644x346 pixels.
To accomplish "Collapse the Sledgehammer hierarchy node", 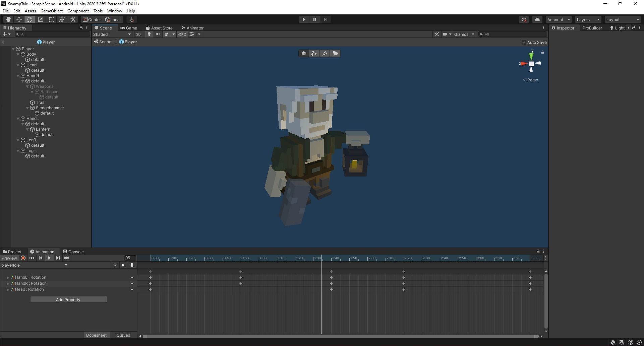I will click(27, 108).
